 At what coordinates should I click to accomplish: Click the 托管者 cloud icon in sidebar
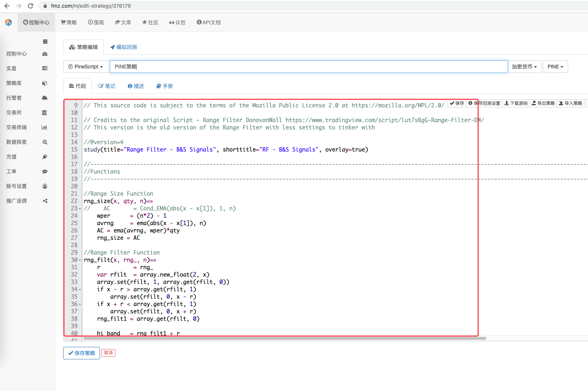pos(45,98)
